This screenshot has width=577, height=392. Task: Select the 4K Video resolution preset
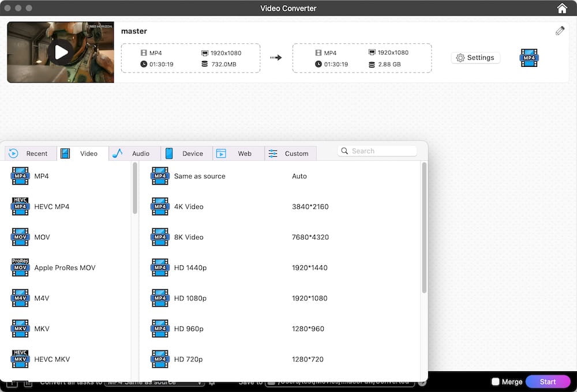pos(189,206)
